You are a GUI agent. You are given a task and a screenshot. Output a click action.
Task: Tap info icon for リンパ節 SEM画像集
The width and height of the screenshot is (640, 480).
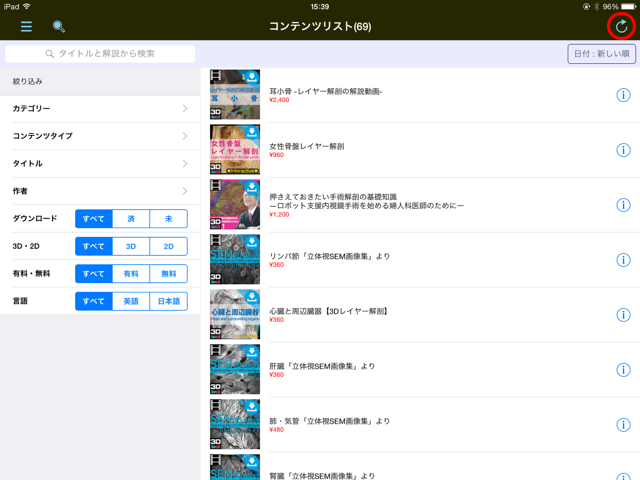coord(623,260)
